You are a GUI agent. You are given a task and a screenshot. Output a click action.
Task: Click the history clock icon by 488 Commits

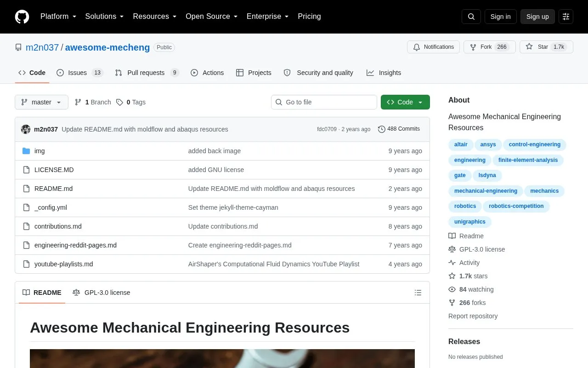click(381, 129)
